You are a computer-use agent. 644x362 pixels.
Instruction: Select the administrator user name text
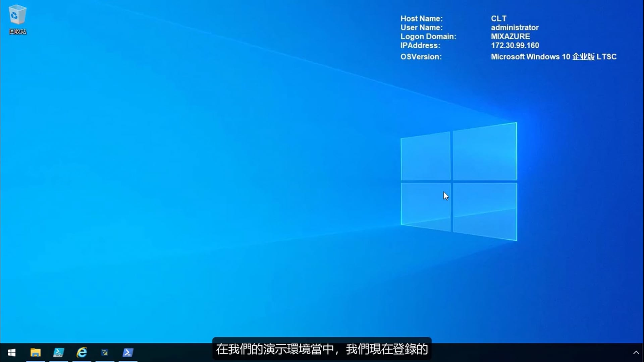515,27
